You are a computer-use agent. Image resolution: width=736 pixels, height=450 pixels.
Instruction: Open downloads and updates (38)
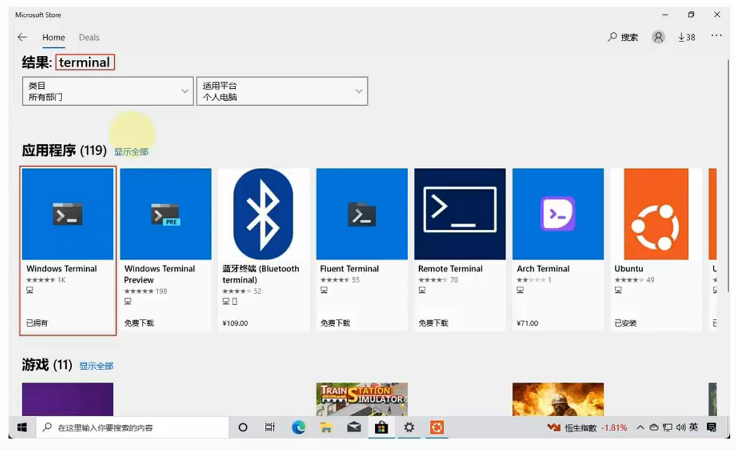[x=686, y=37]
